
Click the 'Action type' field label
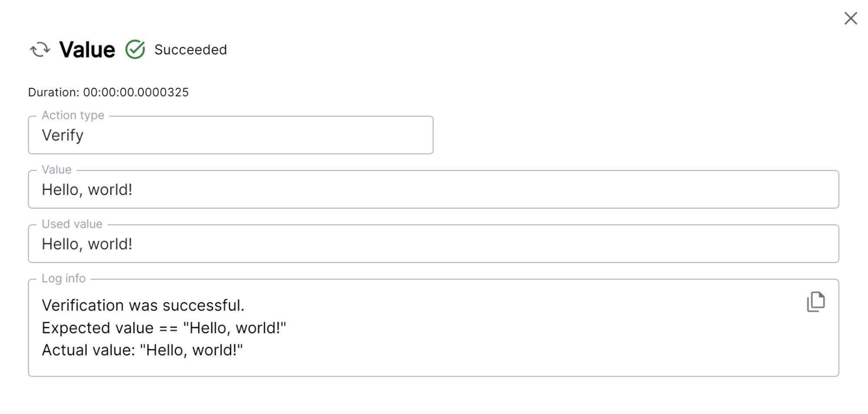[73, 115]
